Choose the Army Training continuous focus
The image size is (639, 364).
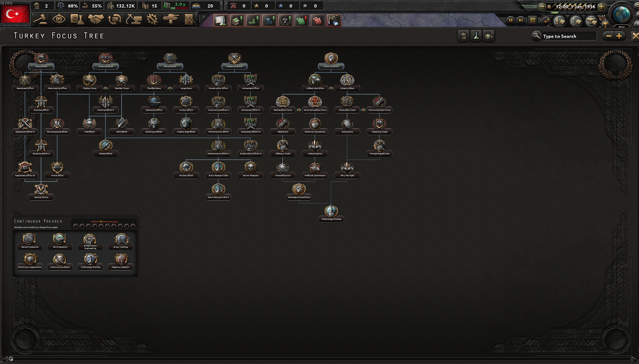tap(121, 241)
